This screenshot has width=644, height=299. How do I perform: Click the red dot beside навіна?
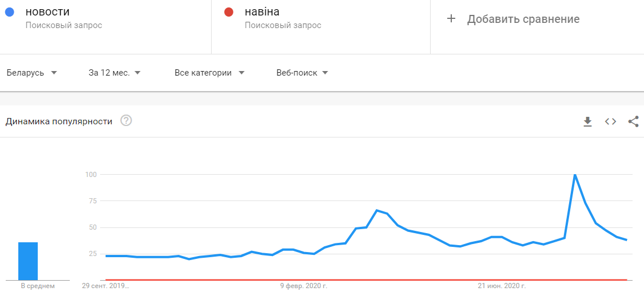tap(229, 13)
